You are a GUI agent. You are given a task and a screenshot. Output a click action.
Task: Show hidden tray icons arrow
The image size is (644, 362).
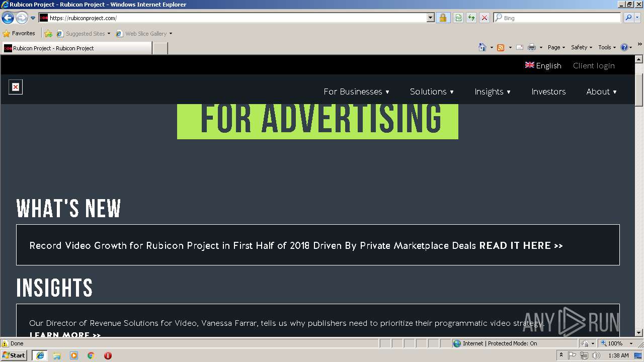click(x=561, y=355)
